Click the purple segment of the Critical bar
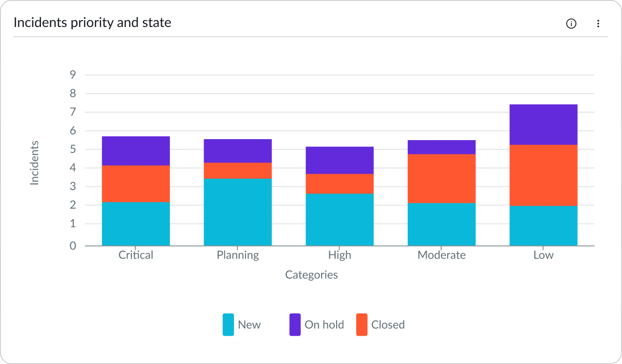This screenshot has width=622, height=364. pyautogui.click(x=135, y=150)
